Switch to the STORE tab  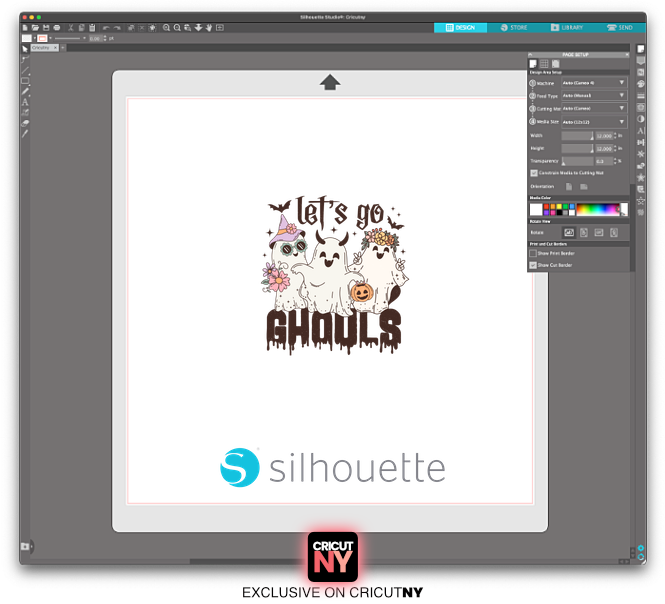[x=514, y=28]
